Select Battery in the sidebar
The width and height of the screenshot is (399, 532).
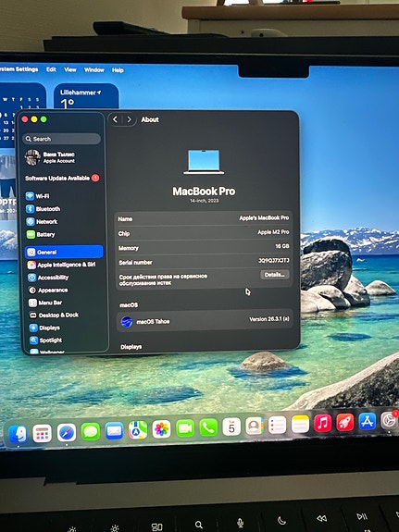click(41, 234)
